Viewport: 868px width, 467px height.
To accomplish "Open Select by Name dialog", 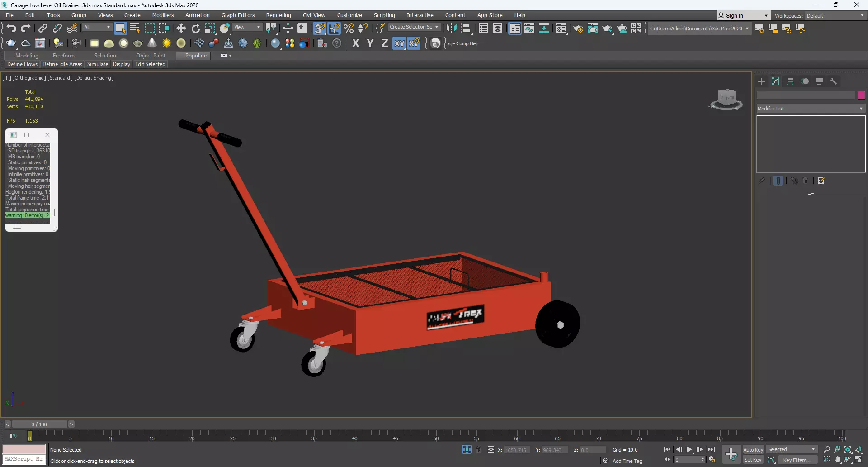I will (135, 29).
